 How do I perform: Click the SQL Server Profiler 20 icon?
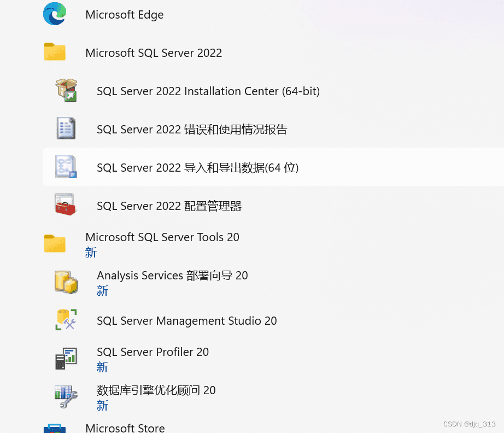click(66, 358)
